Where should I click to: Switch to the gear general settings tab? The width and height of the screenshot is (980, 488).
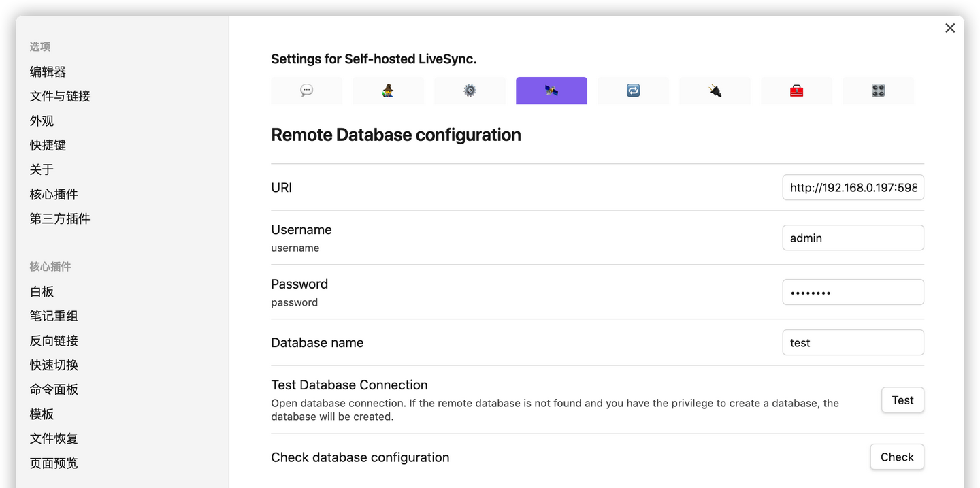470,91
